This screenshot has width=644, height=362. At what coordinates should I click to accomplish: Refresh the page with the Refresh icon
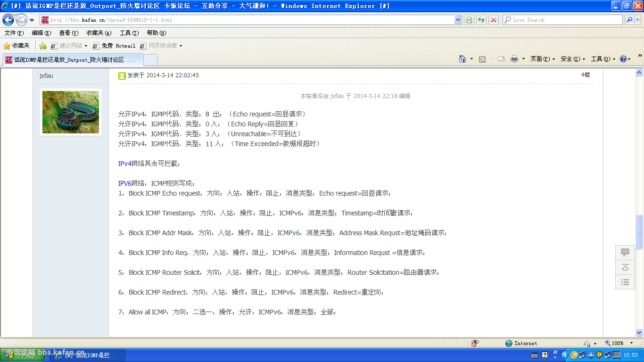481,20
